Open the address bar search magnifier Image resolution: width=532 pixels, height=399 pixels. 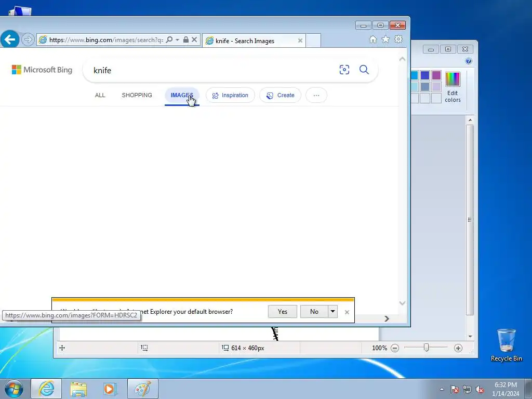169,39
